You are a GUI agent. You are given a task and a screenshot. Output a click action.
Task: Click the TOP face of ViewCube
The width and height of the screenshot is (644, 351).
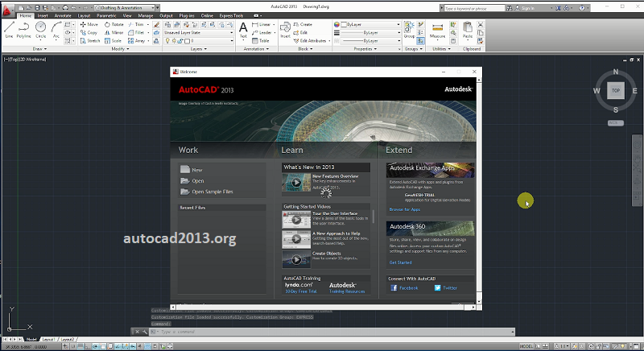pos(616,91)
